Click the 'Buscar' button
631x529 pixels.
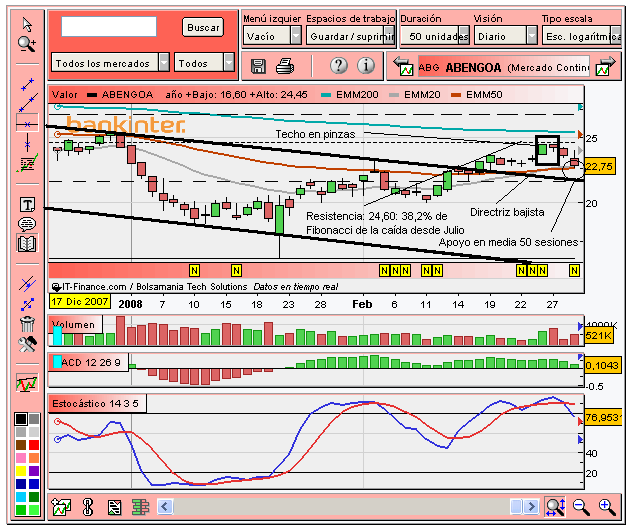pos(203,27)
